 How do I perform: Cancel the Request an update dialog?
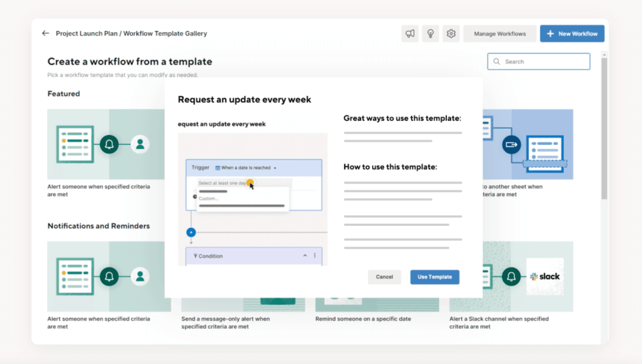coord(384,277)
